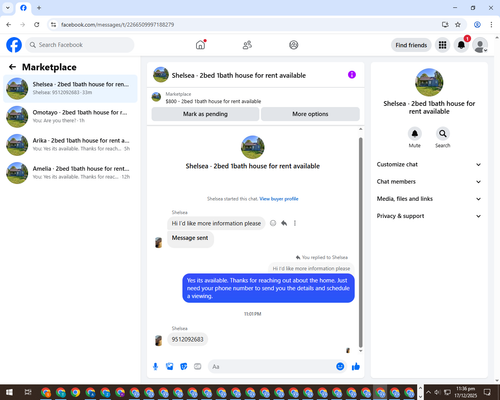Click the More options button

pyautogui.click(x=310, y=114)
